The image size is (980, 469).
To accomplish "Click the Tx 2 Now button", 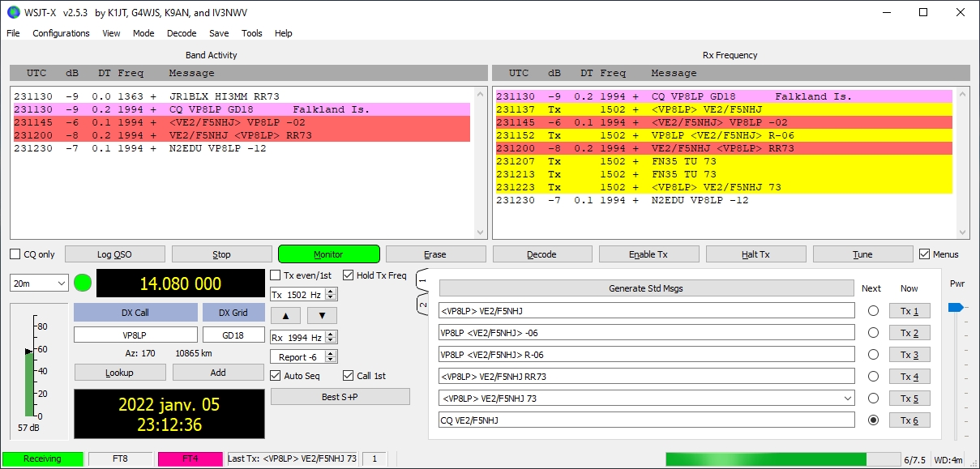I will point(909,333).
